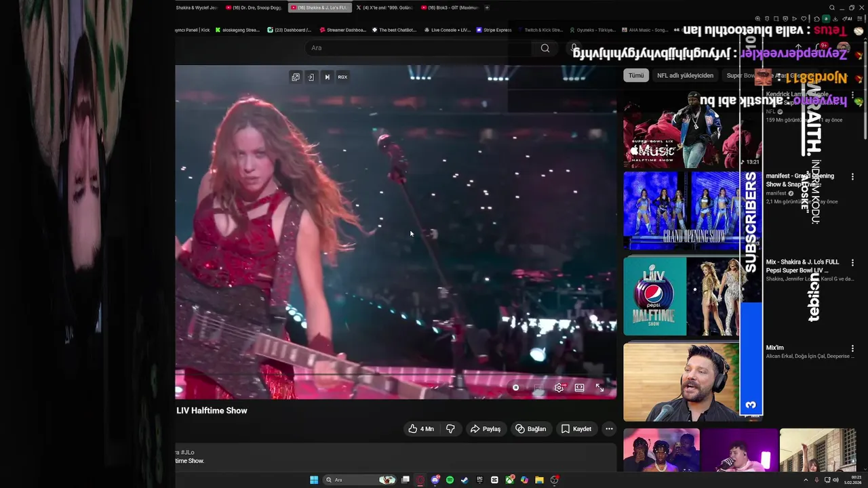Image resolution: width=868 pixels, height=488 pixels.
Task: Open the aloskegang Stream bookmark
Action: click(x=237, y=30)
